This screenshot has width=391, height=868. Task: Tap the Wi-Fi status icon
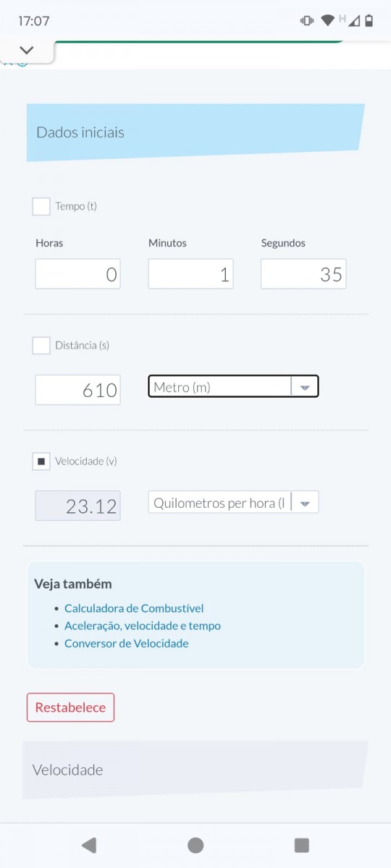(x=327, y=21)
